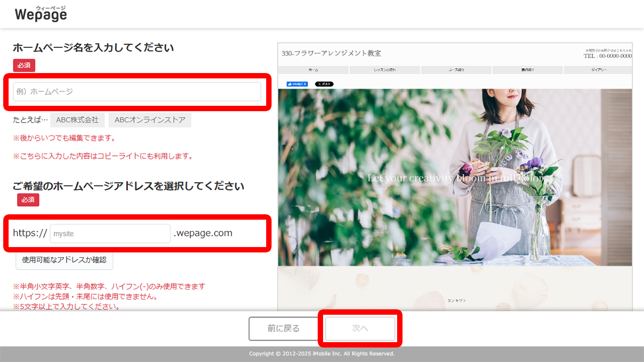
Task: Click the mysite address input field
Action: pyautogui.click(x=109, y=233)
